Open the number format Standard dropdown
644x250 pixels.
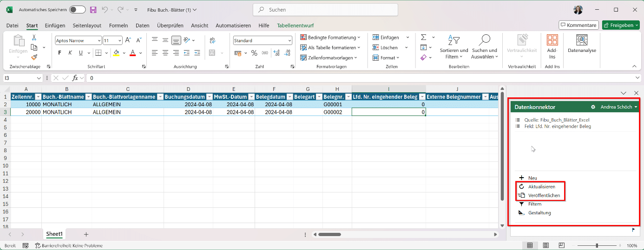(263, 41)
